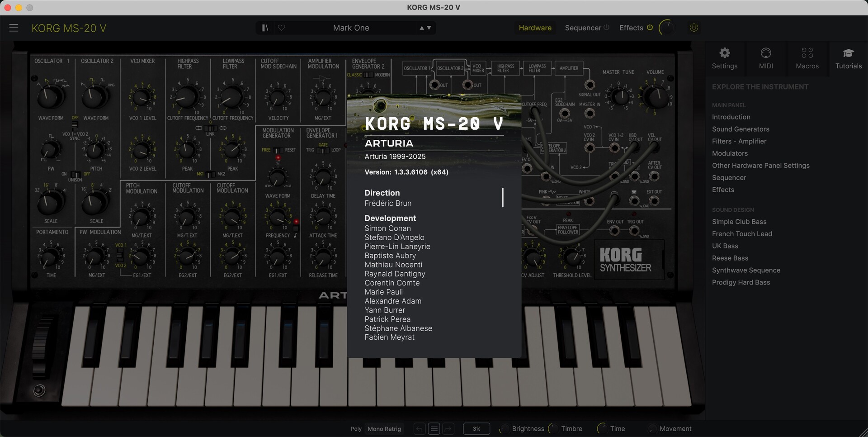Click the redo arrow in the bottom bar
This screenshot has width=868, height=437.
pyautogui.click(x=448, y=429)
